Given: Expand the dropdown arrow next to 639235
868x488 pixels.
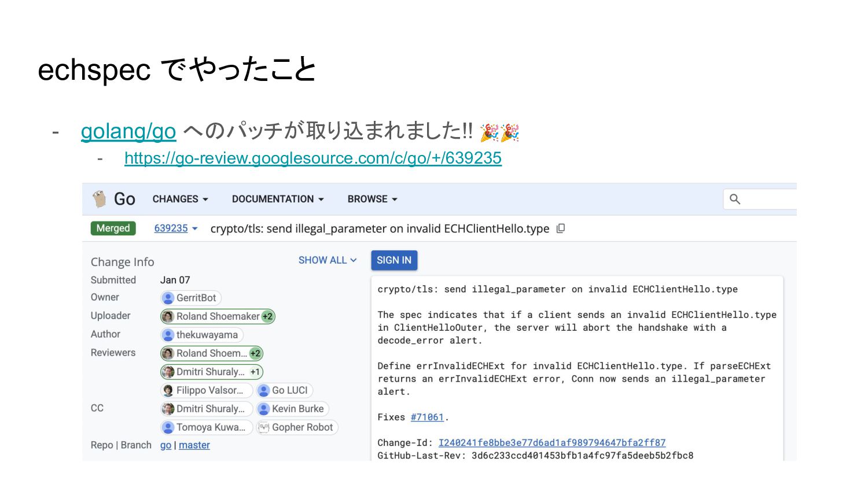Looking at the screenshot, I should 194,228.
